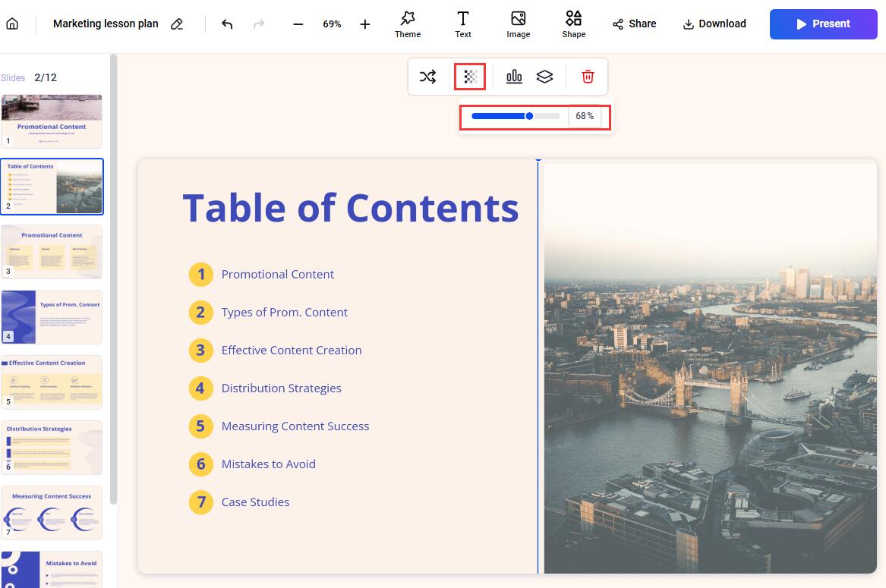886x588 pixels.
Task: Go to the home page icon
Action: pyautogui.click(x=12, y=24)
